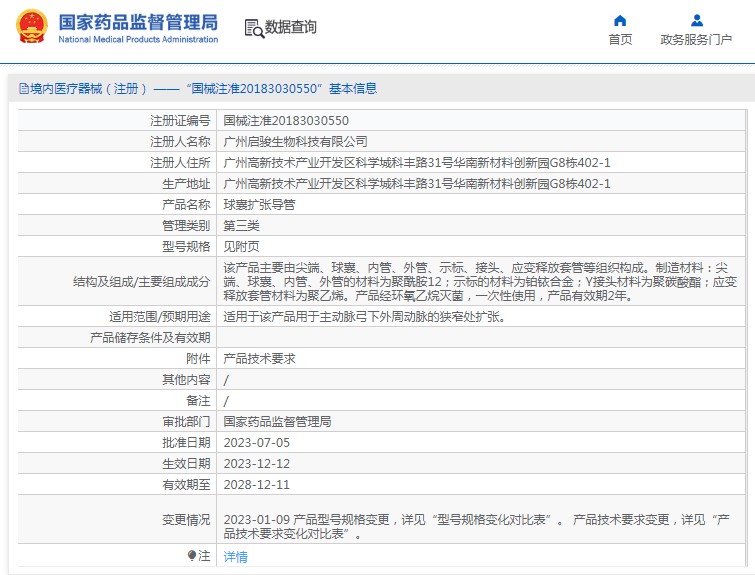Click the 基本信息 page heading
Viewport: 755px width, 575px height.
[353, 89]
